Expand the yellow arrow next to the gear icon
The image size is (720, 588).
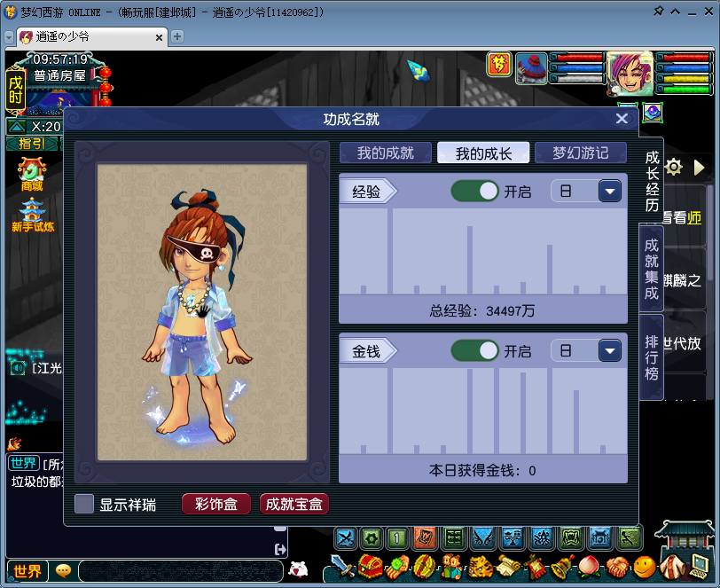[x=700, y=167]
